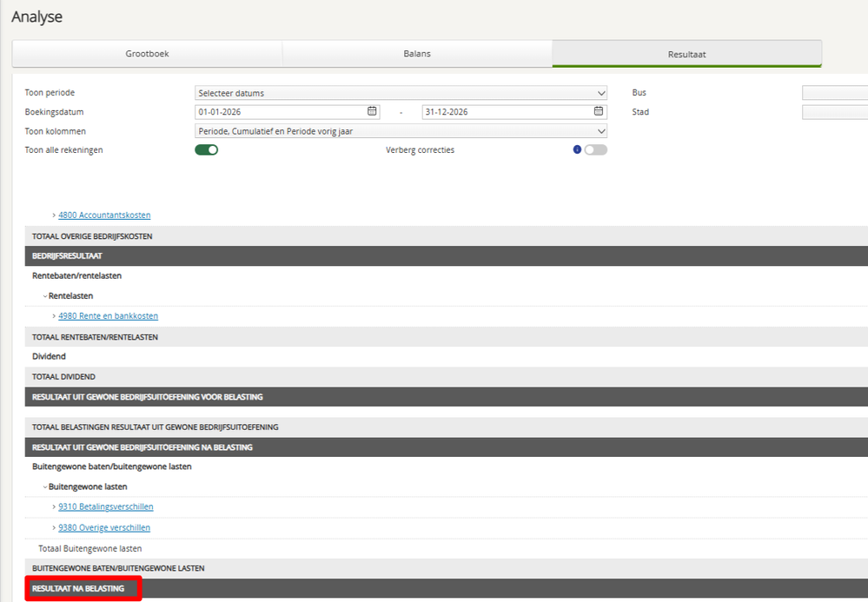The height and width of the screenshot is (602, 868).
Task: Open account 9380 Overige verschillen link
Action: [104, 528]
